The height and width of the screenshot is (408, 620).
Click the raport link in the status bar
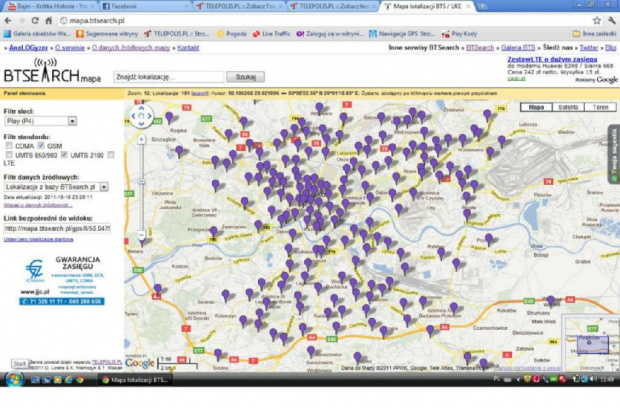coord(200,93)
